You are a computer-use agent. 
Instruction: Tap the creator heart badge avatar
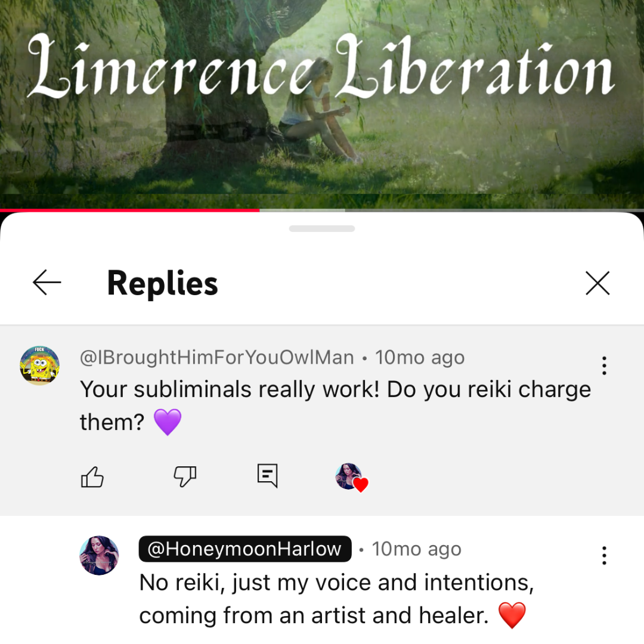pos(351,477)
